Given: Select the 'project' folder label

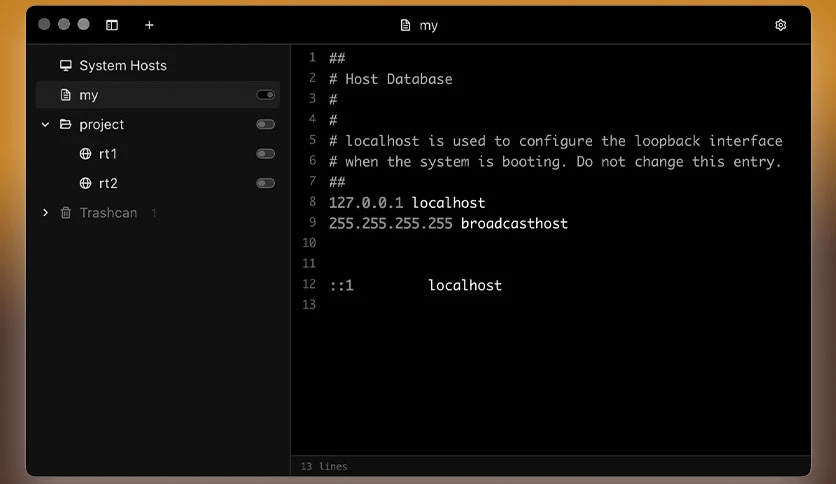Looking at the screenshot, I should [101, 125].
